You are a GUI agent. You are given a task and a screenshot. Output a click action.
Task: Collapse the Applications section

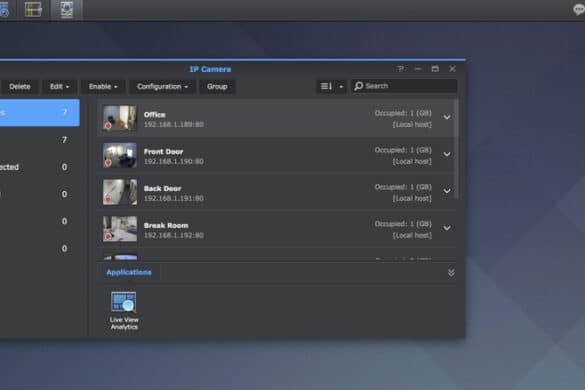coord(451,273)
